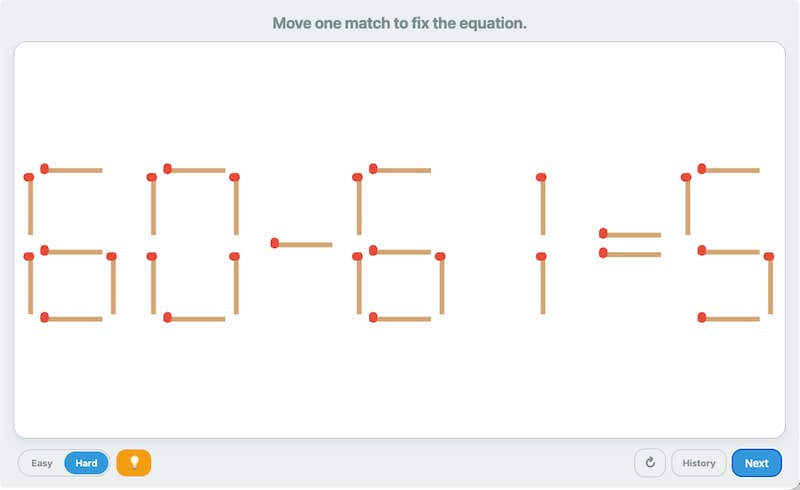Viewport: 800px width, 490px height.
Task: Click middle horizontal match of final 5
Action: tap(729, 251)
